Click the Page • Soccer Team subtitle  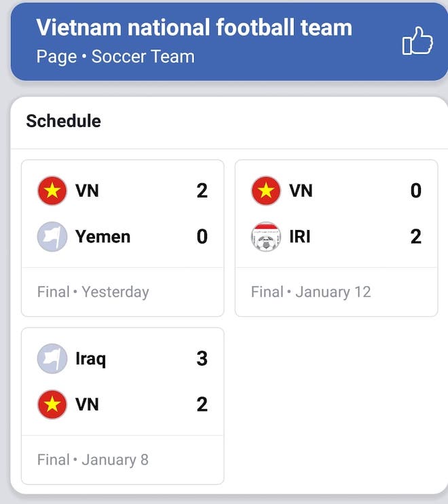115,56
